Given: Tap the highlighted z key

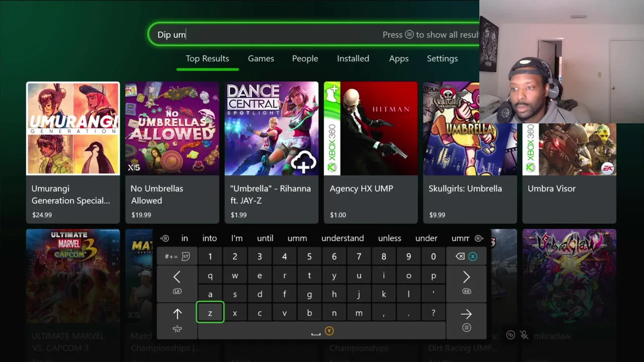Looking at the screenshot, I should [210, 313].
